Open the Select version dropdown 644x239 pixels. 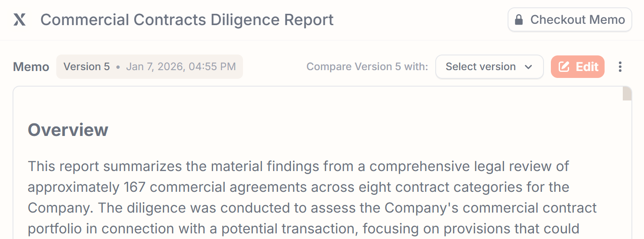489,67
